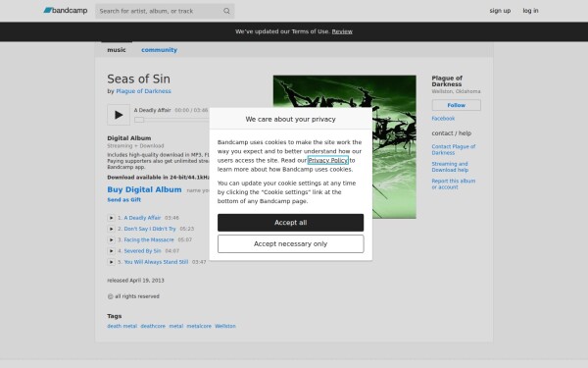Open the Privacy Policy link in dialog
The height and width of the screenshot is (368, 588).
(x=327, y=160)
